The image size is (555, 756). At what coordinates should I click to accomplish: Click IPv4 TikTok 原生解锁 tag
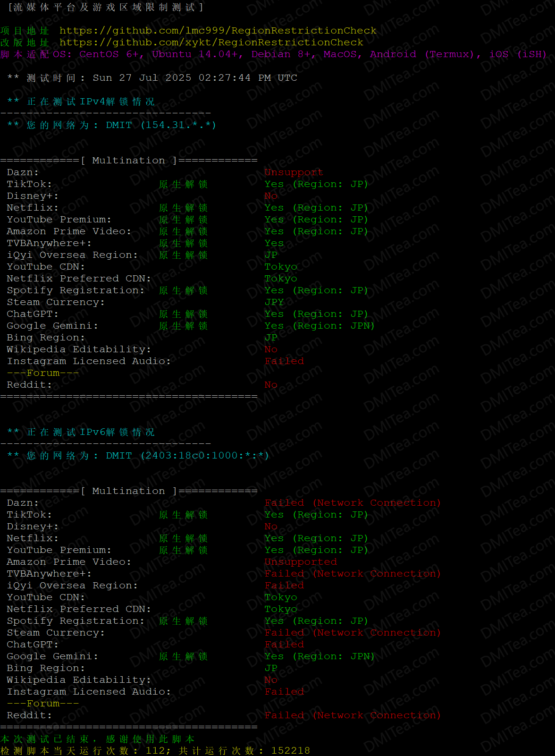(183, 184)
